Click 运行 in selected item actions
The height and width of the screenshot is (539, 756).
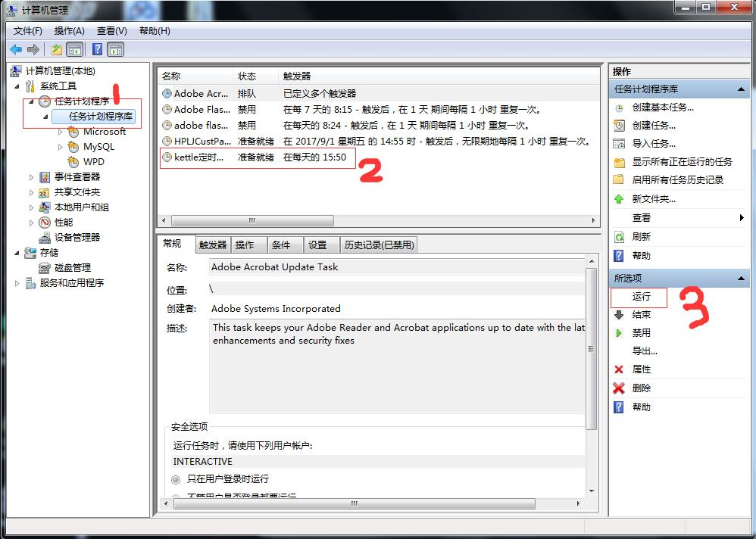[642, 297]
